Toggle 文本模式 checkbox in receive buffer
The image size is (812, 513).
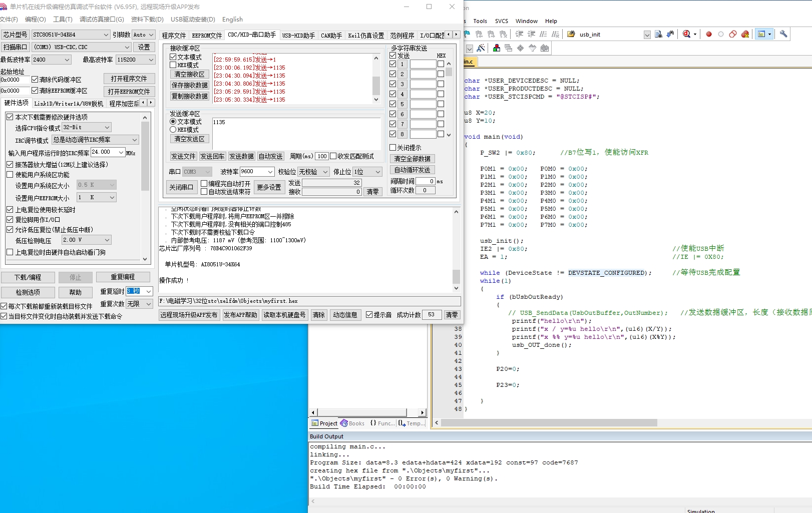tap(173, 57)
